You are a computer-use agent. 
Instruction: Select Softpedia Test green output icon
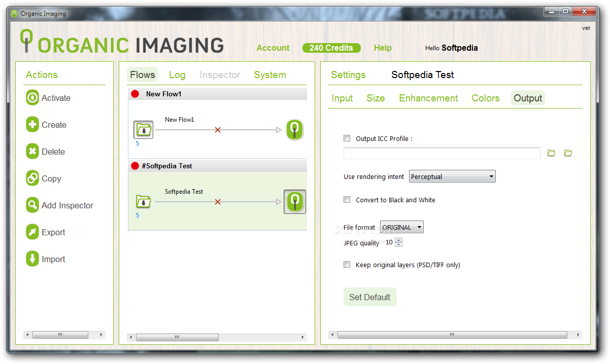294,202
